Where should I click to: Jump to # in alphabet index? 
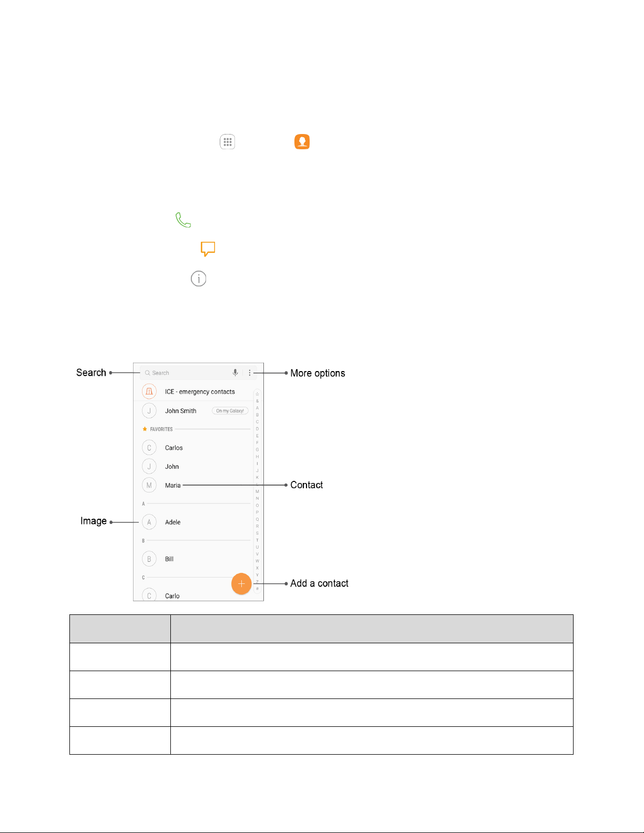(x=257, y=589)
